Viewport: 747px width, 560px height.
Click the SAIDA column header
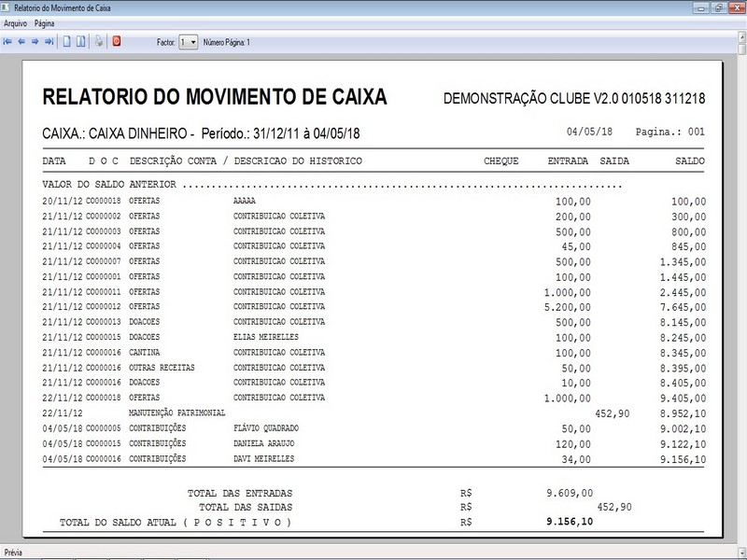(614, 161)
